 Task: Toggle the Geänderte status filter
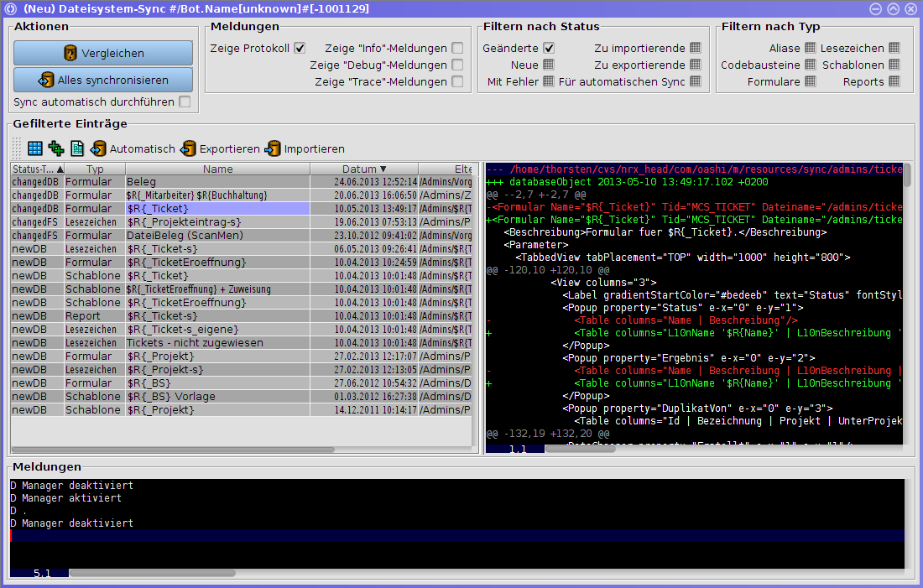[x=549, y=49]
